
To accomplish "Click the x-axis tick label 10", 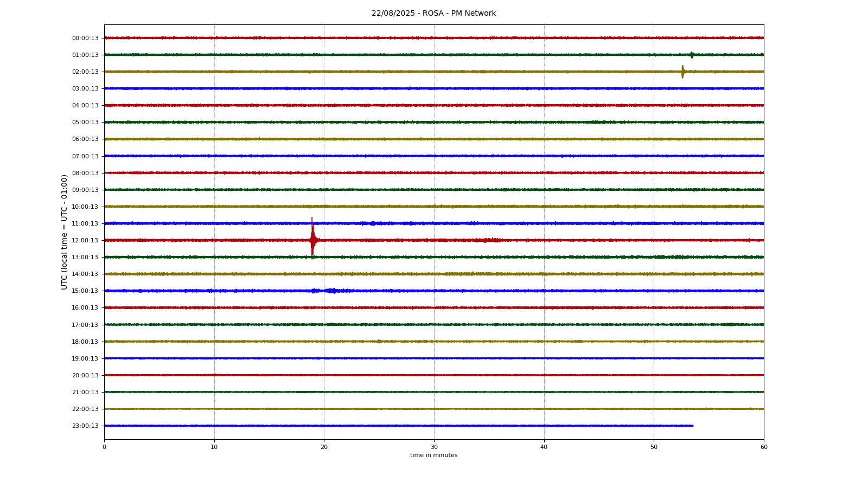I will (x=214, y=447).
